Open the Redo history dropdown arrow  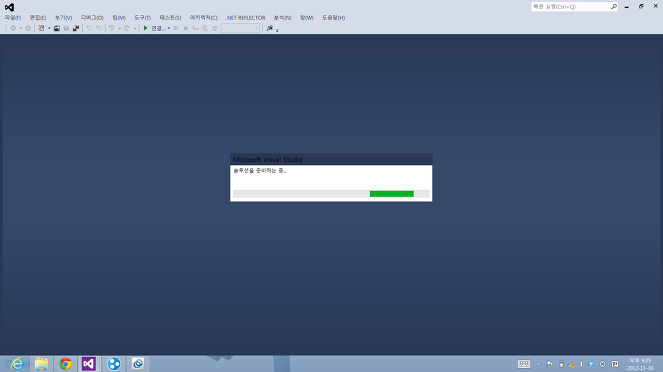click(134, 28)
